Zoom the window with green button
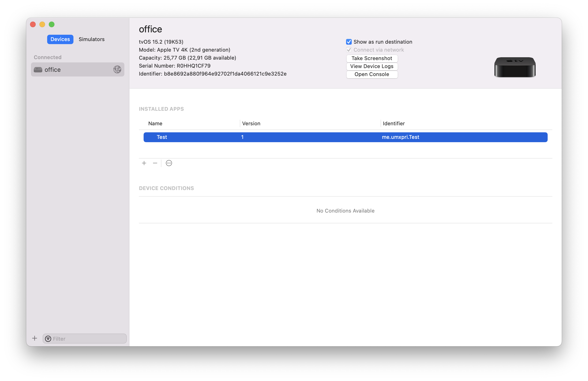 coord(52,24)
